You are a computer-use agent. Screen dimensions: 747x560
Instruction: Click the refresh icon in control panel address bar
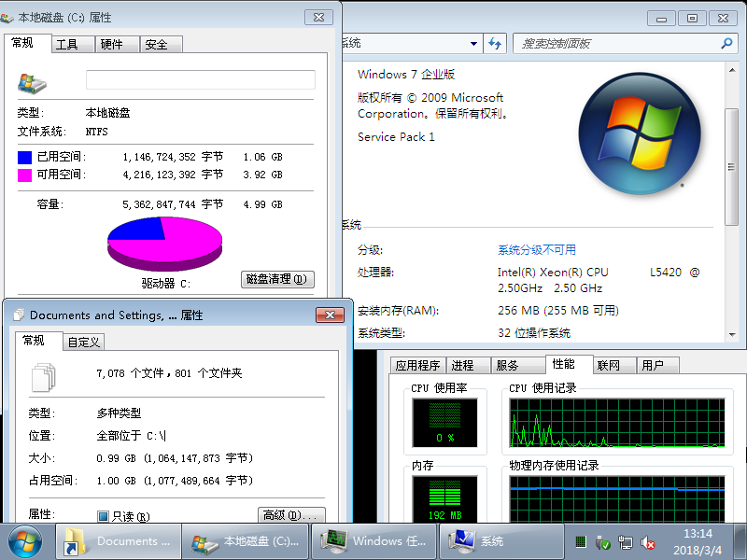click(495, 44)
